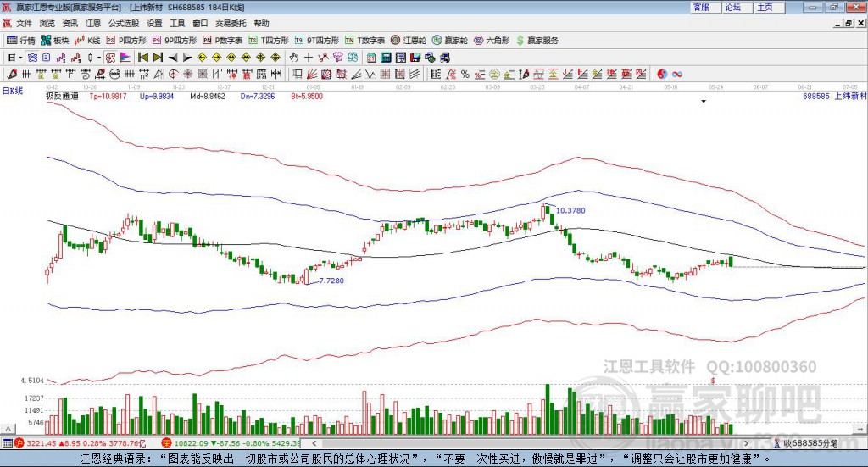Viewport: 868px width, 467px height.
Task: Select the percent % retracement tool
Action: coord(465,74)
